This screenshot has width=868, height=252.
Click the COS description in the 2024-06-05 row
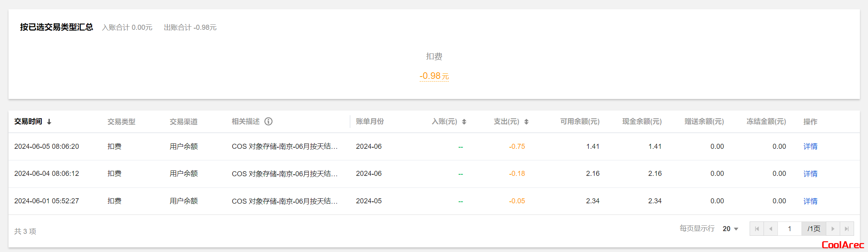285,146
